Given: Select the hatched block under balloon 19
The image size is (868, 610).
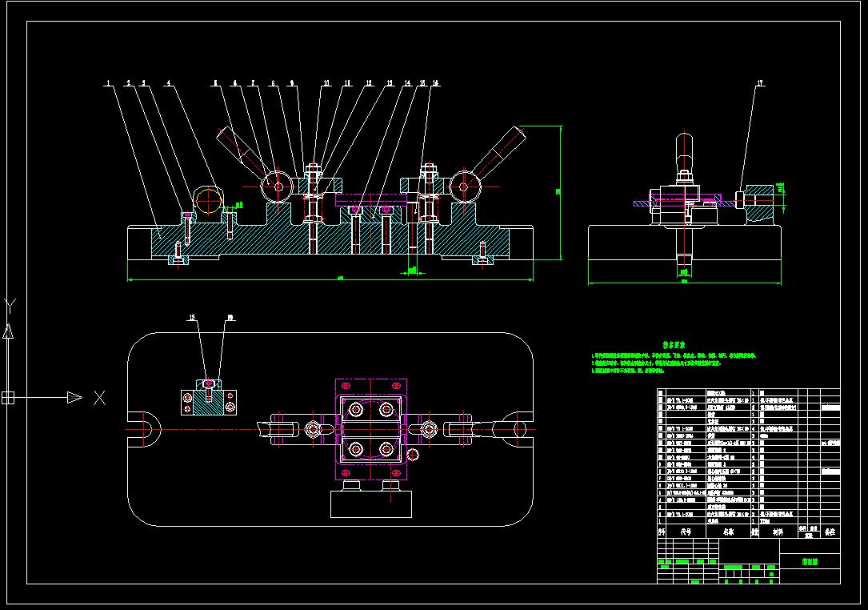Looking at the screenshot, I should click(209, 402).
